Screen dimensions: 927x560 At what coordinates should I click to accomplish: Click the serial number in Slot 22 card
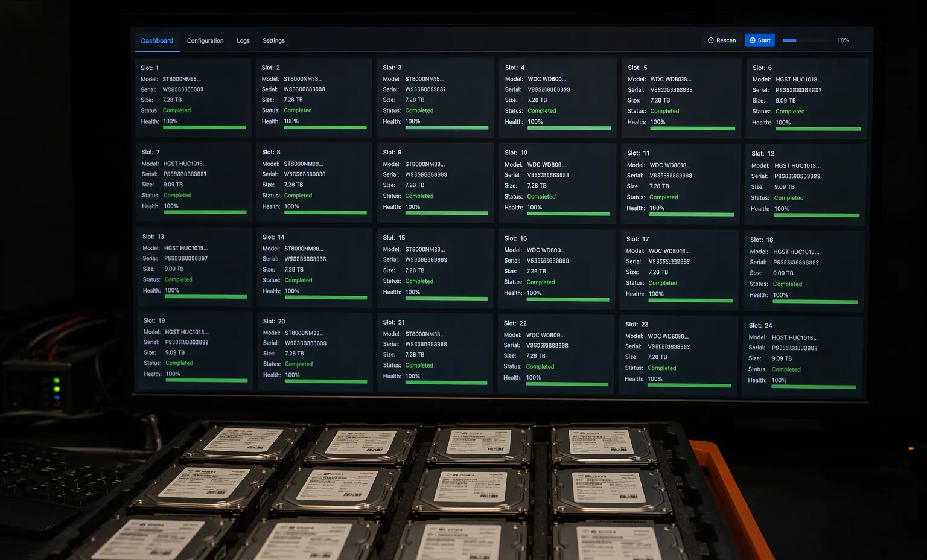point(547,346)
